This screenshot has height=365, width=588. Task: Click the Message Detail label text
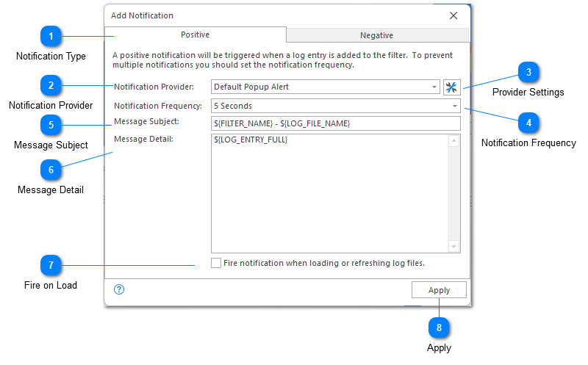tap(143, 139)
